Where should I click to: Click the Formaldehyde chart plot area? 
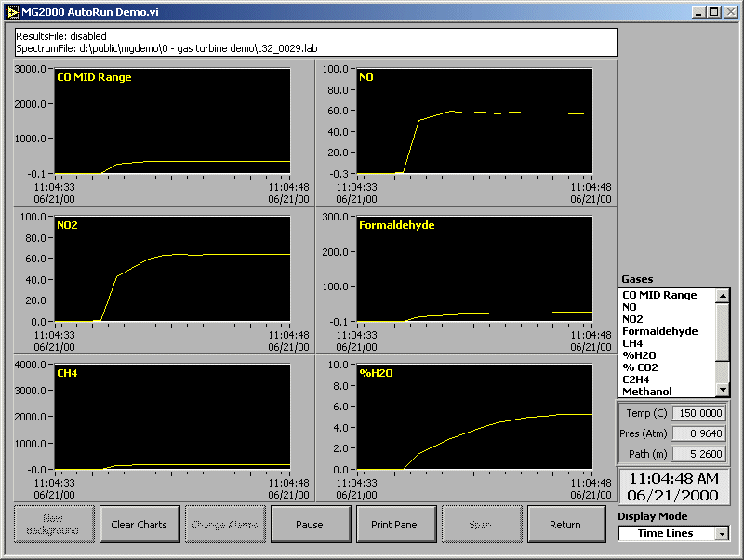point(474,269)
